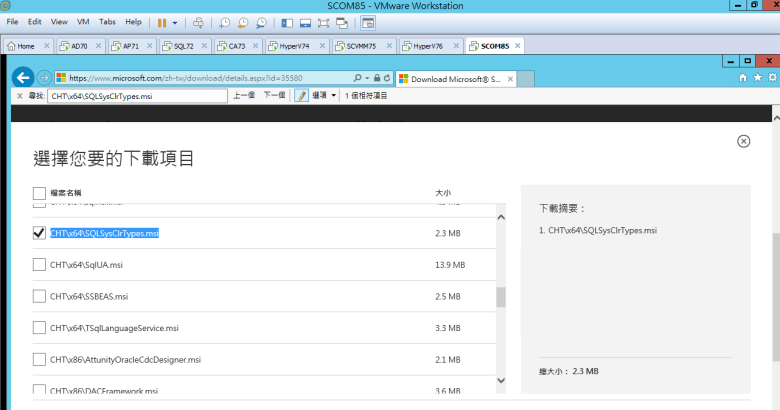
Task: Open the VMware power dropdown arrow
Action: pos(176,21)
